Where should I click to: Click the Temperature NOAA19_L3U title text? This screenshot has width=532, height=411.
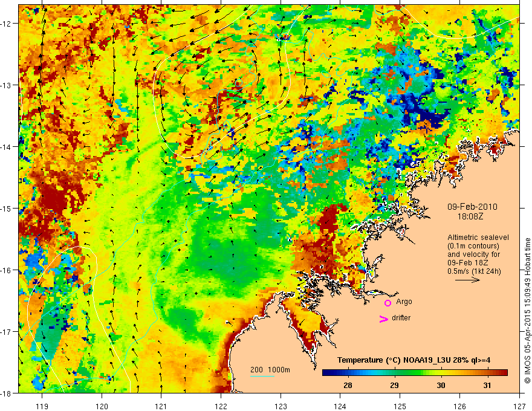point(414,360)
